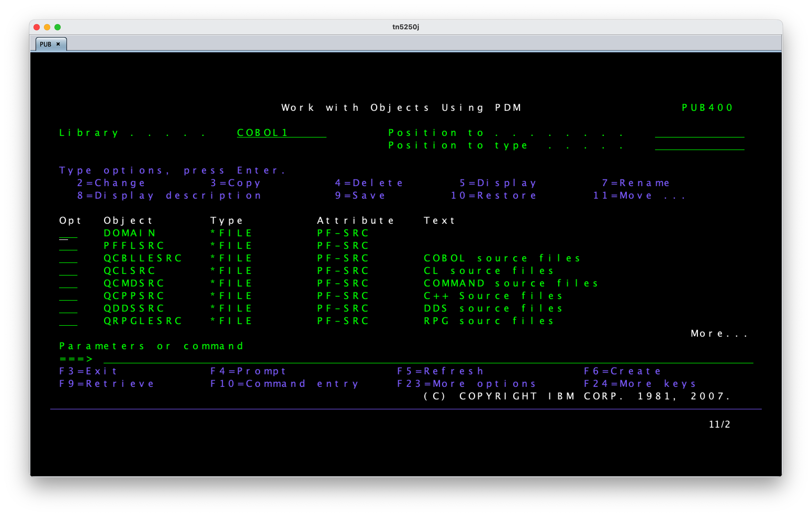Viewport: 812px width, 516px height.
Task: Click the text 'COMMAND source files'
Action: tap(511, 283)
